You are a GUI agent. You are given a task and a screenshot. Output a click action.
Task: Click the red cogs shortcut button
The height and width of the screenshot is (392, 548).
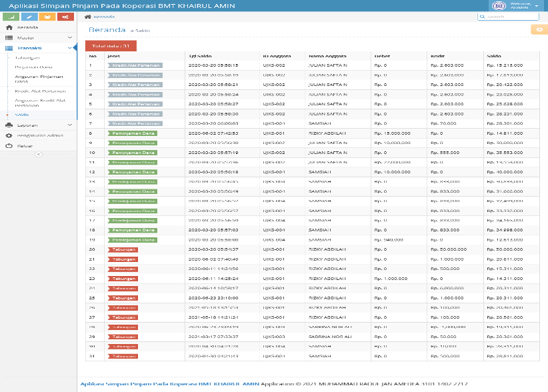(x=65, y=17)
